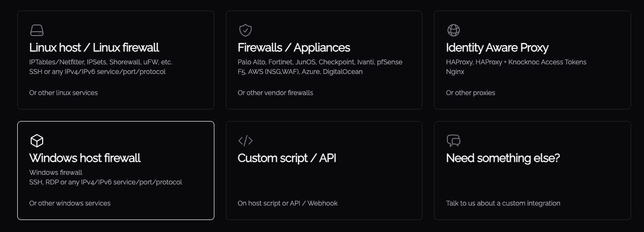Click the chat bubbles icon
This screenshot has height=232, width=644.
454,141
